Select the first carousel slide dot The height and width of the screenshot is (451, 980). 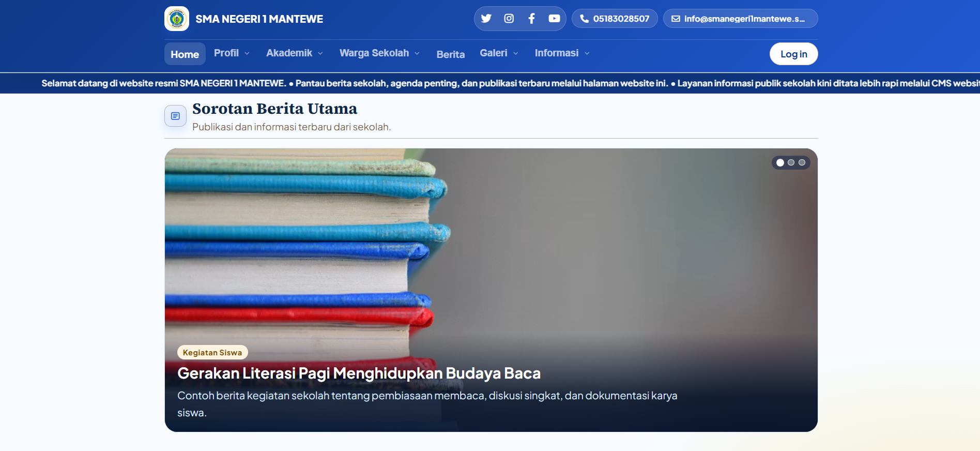[x=780, y=162]
